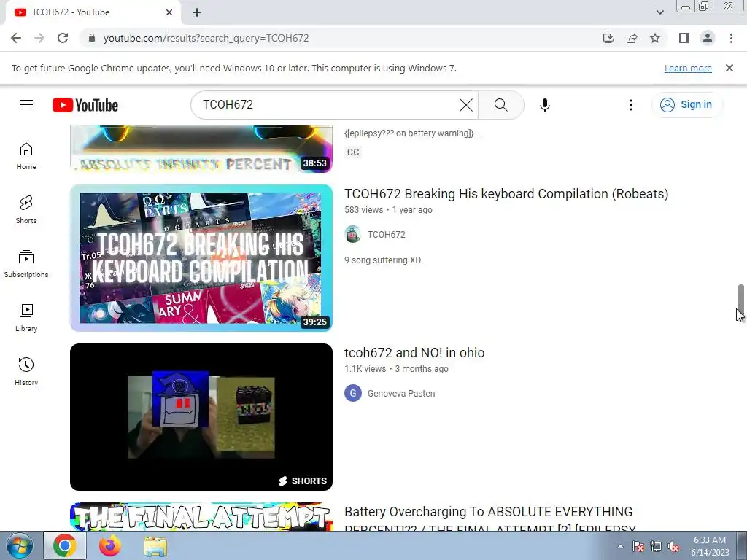Launch Firefox from the taskbar
Viewport: 747px width, 560px height.
click(110, 545)
